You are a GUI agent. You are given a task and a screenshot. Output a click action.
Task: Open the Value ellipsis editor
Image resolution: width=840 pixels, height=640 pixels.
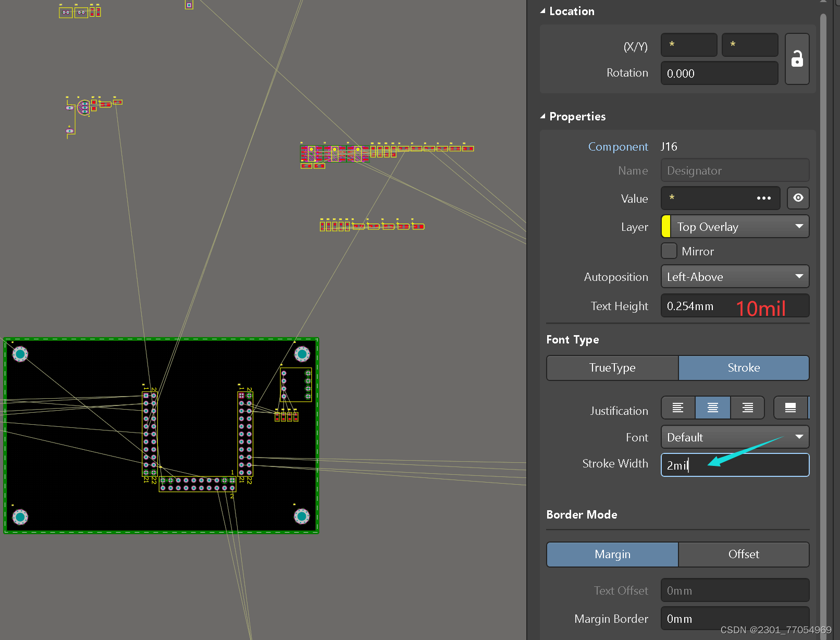click(x=764, y=198)
